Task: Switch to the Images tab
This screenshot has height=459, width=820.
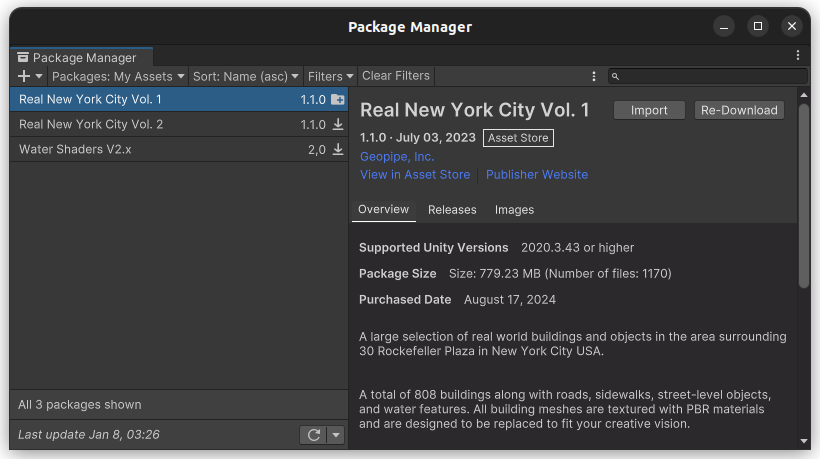Action: [x=514, y=210]
